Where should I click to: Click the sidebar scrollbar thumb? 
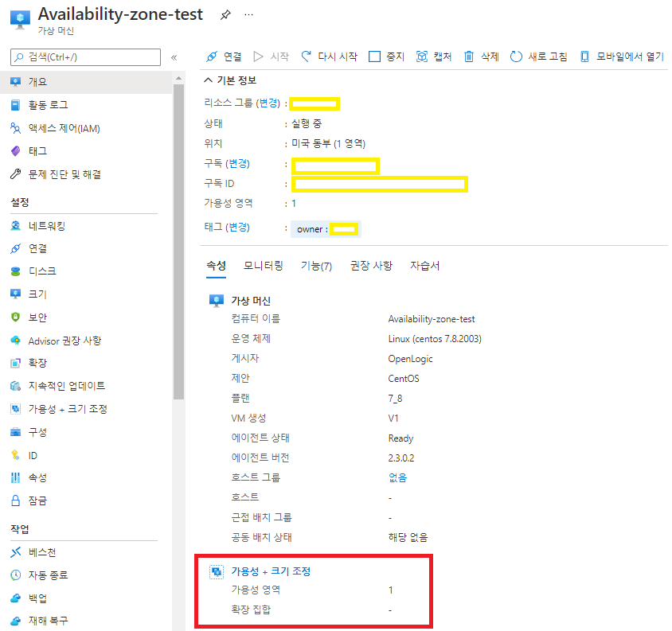[x=178, y=242]
